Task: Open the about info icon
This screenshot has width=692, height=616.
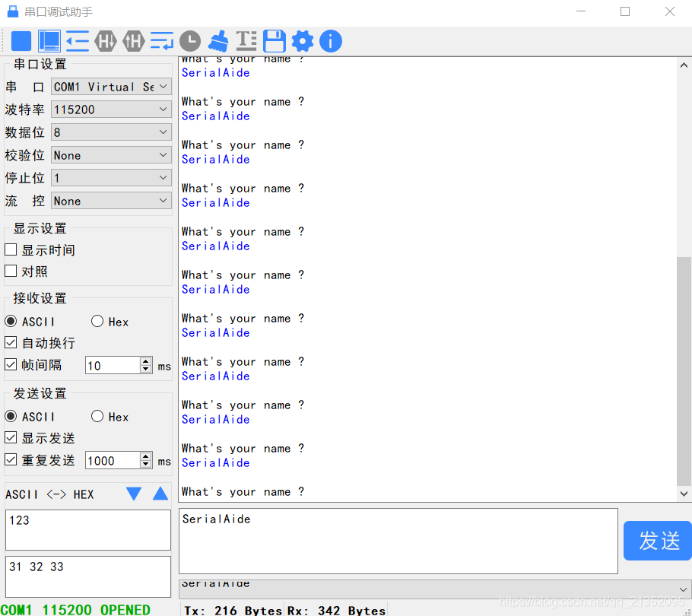Action: (331, 42)
